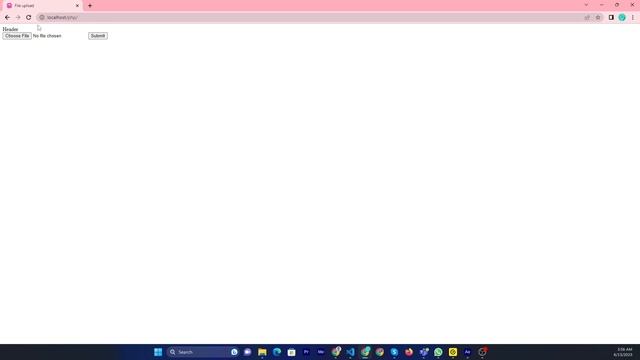This screenshot has height=360, width=640.
Task: Open Skype from the taskbar
Action: [394, 352]
